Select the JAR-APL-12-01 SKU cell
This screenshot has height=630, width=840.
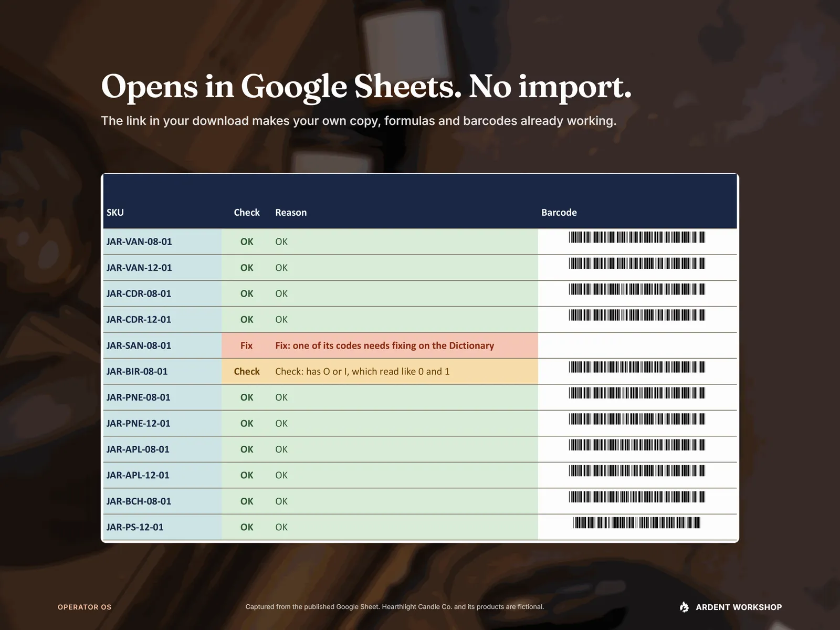tap(162, 475)
